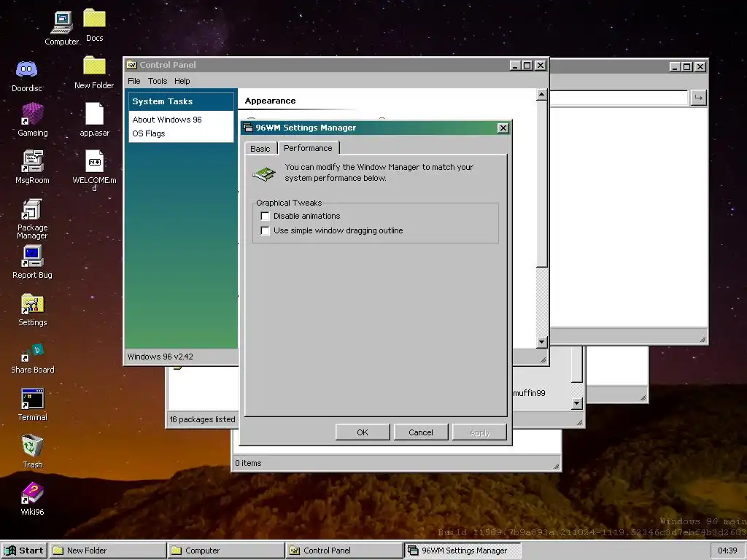Click the go arrow icon in background window
Image resolution: width=747 pixels, height=560 pixels.
tap(698, 98)
